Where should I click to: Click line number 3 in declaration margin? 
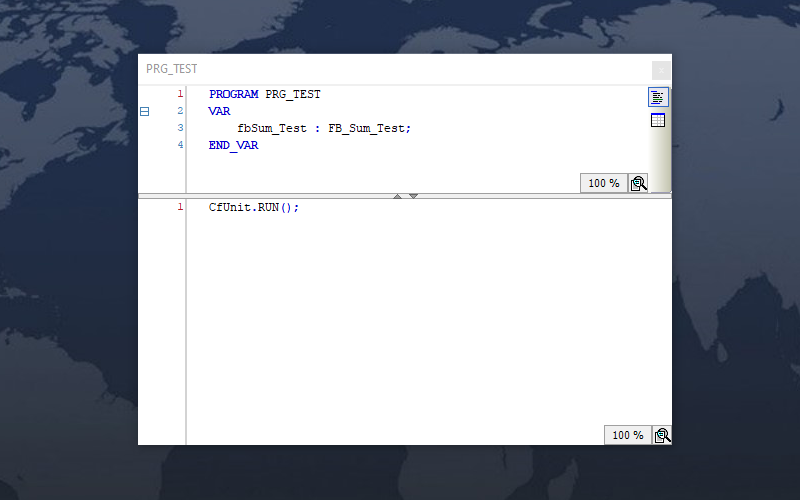click(x=180, y=128)
